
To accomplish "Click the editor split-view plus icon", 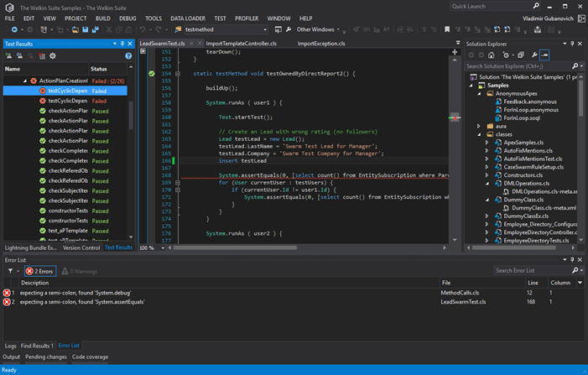I will tap(455, 52).
